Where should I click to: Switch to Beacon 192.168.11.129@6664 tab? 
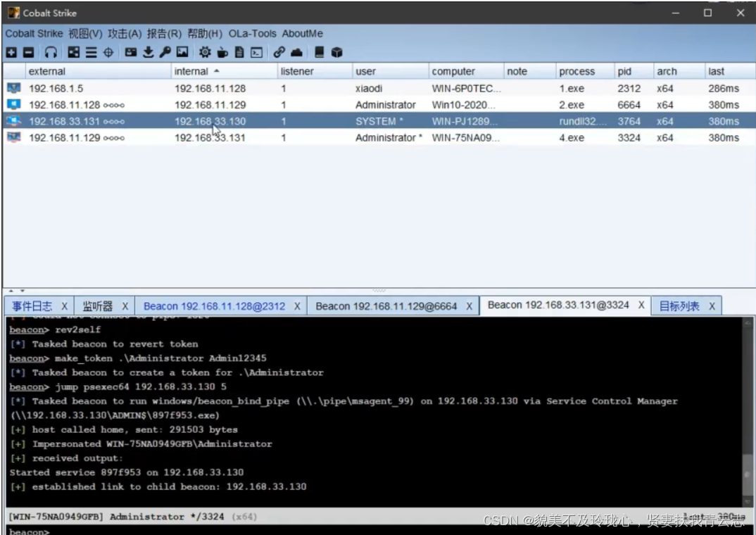pos(386,306)
